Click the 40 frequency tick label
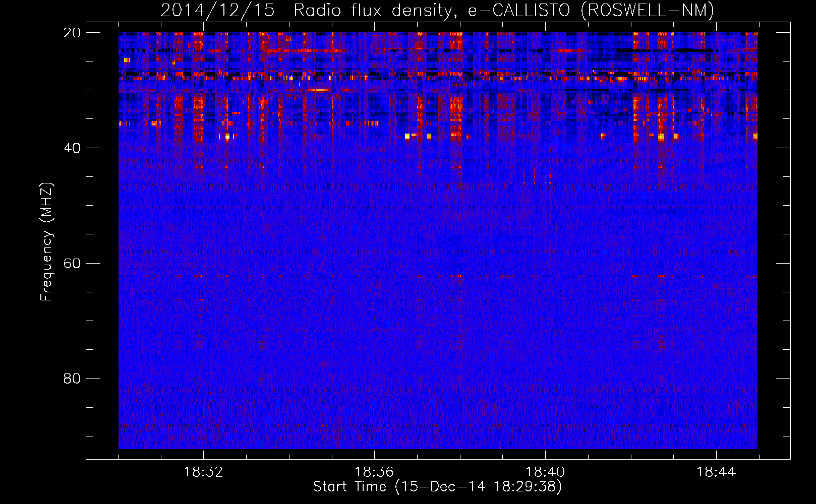 [x=72, y=148]
